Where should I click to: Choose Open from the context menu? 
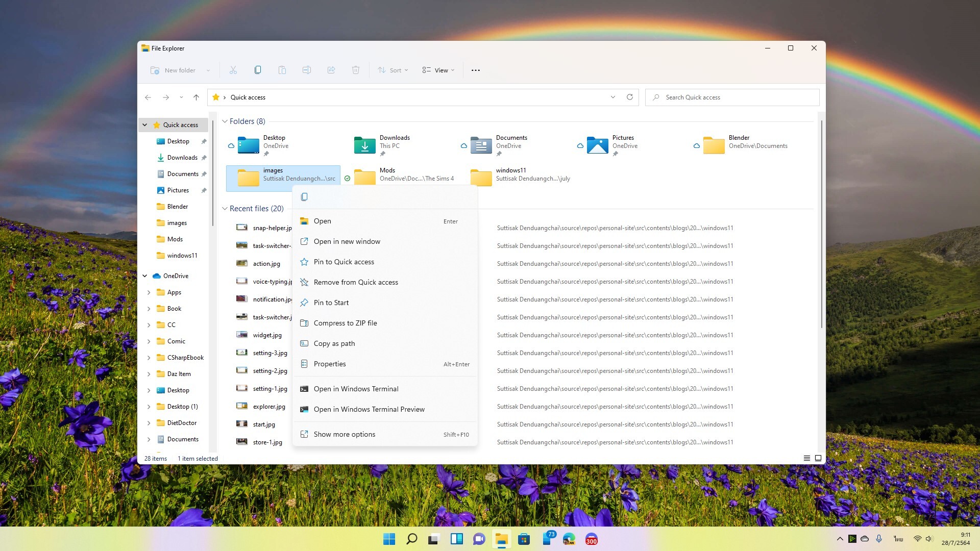tap(385, 221)
